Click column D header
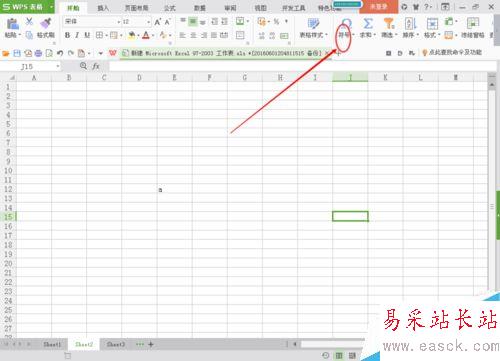This screenshot has width=500, height=361. [139, 78]
